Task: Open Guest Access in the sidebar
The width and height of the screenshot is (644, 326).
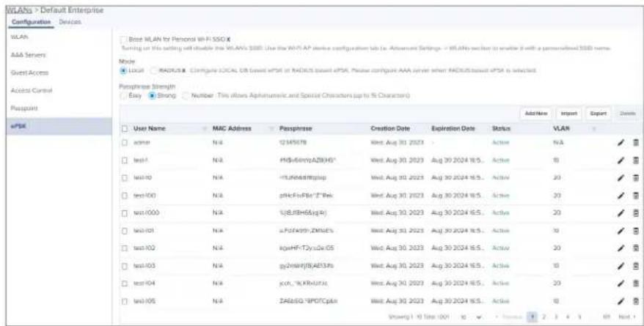Action: pyautogui.click(x=29, y=73)
